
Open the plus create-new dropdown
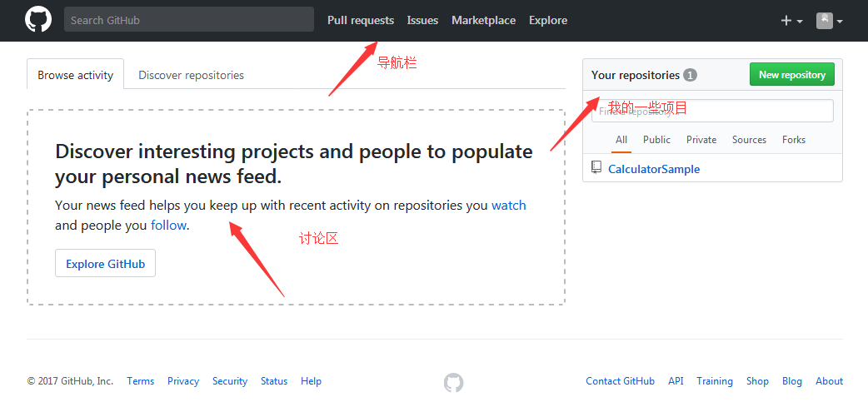tap(791, 21)
